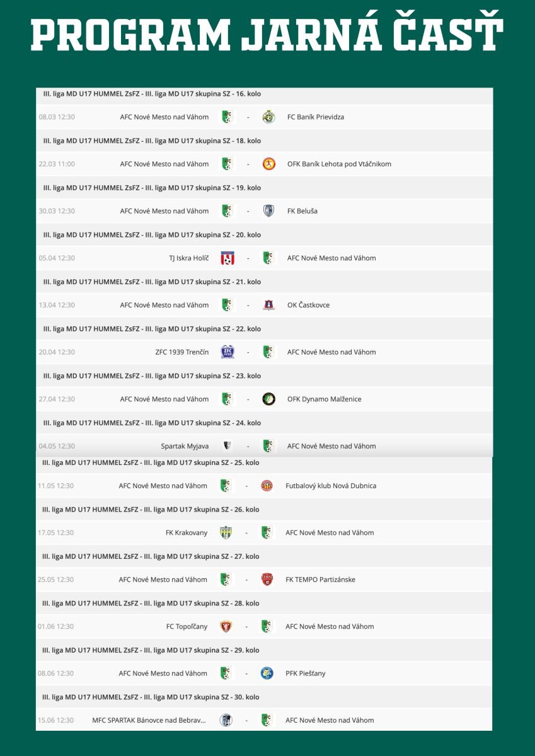Click the FC Baník Prievidza club crest
This screenshot has width=535, height=756.
click(269, 117)
